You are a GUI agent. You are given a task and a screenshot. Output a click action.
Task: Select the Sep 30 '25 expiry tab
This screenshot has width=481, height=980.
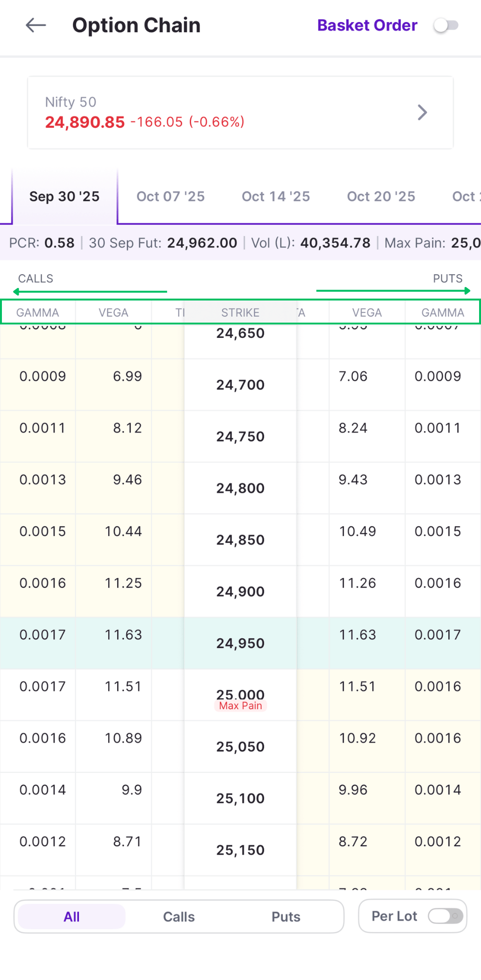point(65,197)
